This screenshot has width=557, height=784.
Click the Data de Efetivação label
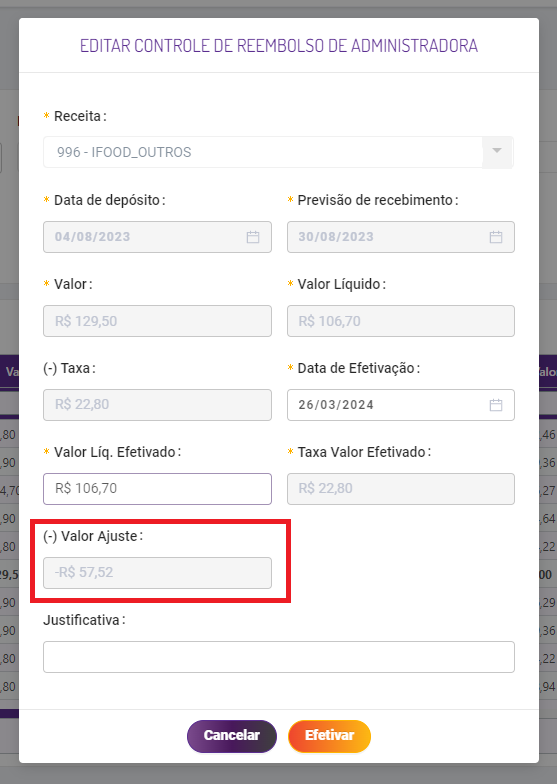pos(358,368)
